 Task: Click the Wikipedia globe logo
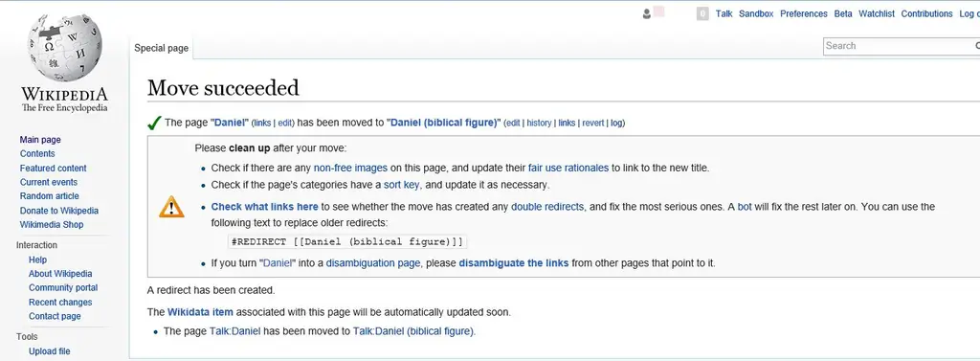64,47
